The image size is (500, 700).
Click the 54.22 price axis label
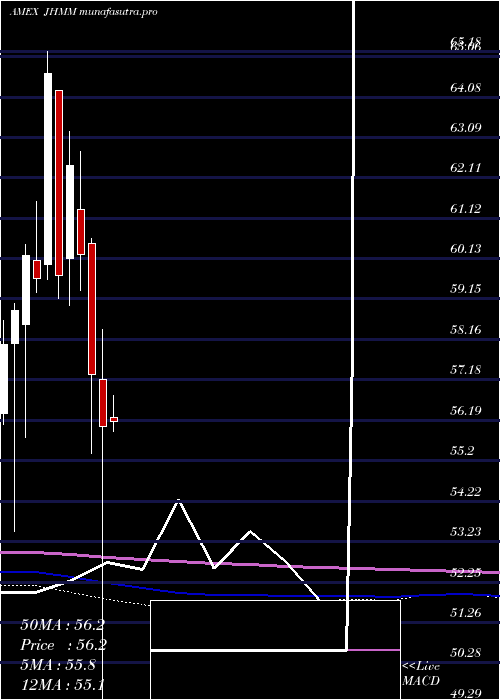[466, 492]
